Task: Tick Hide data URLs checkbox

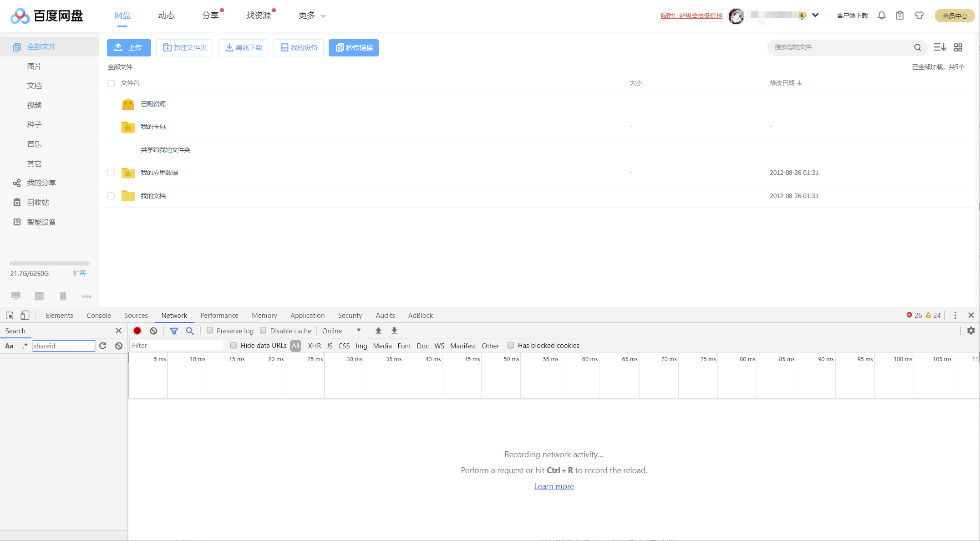Action: [234, 345]
